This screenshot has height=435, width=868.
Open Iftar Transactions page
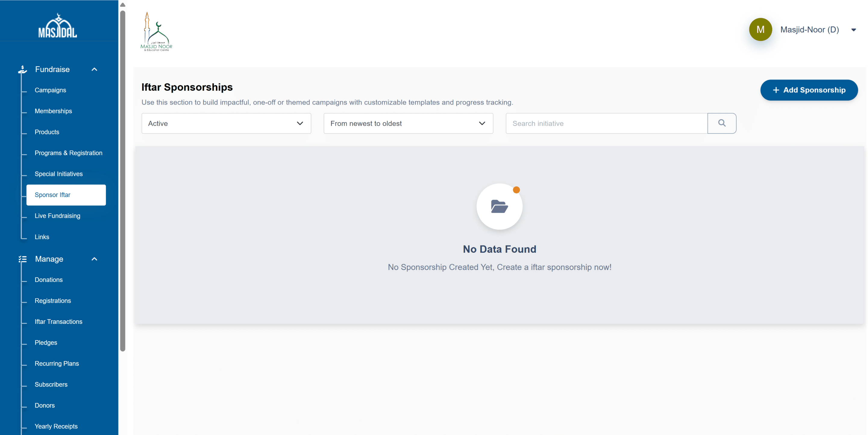point(58,321)
